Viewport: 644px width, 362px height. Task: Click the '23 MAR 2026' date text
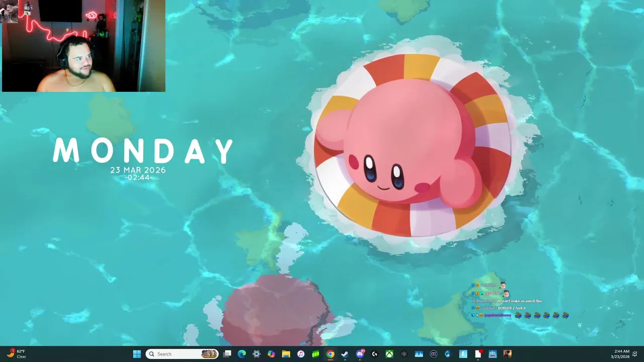(x=138, y=170)
